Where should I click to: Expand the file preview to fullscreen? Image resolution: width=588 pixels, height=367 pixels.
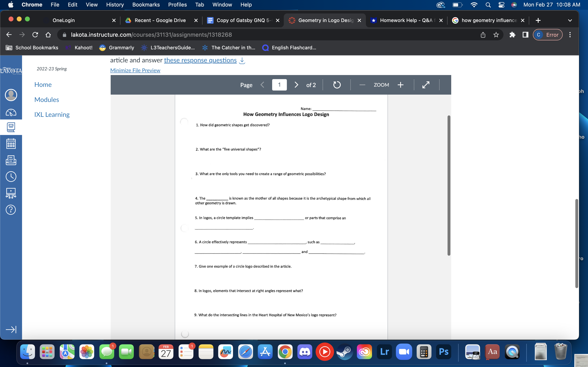426,85
